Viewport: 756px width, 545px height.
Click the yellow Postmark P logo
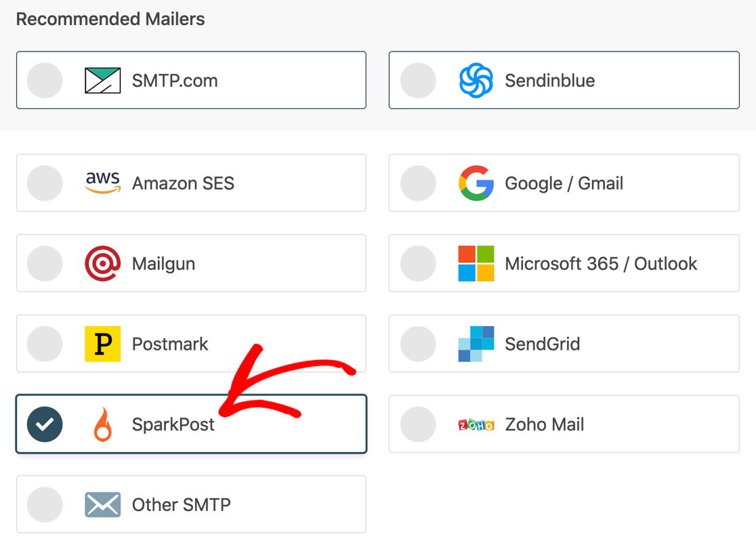103,344
